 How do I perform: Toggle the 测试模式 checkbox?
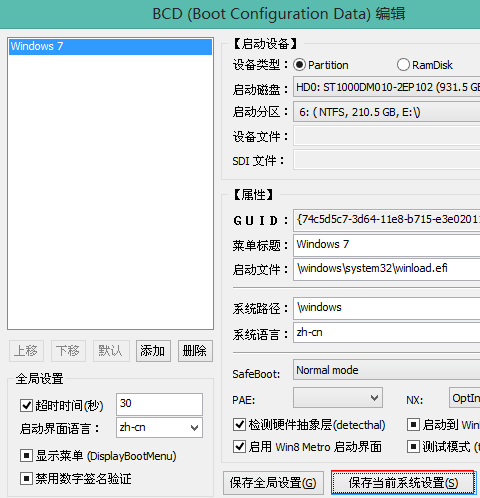click(x=413, y=446)
